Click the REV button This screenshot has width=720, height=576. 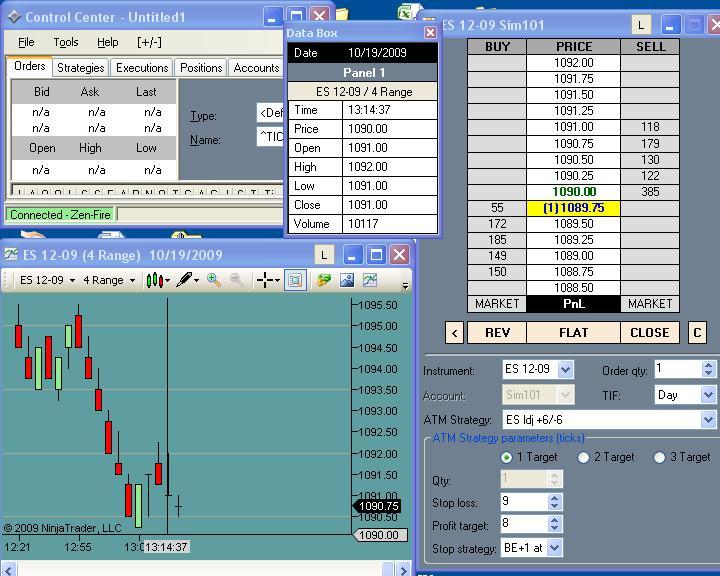(x=497, y=333)
